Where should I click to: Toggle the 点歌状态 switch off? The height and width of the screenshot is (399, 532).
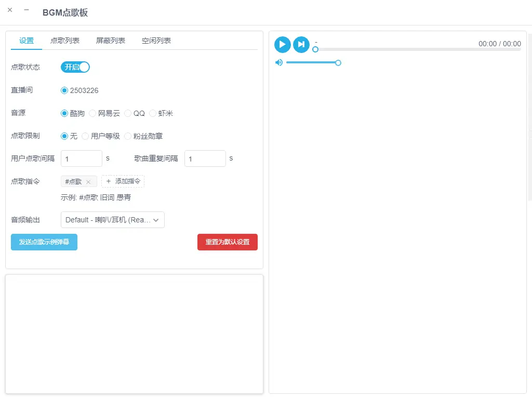(75, 67)
